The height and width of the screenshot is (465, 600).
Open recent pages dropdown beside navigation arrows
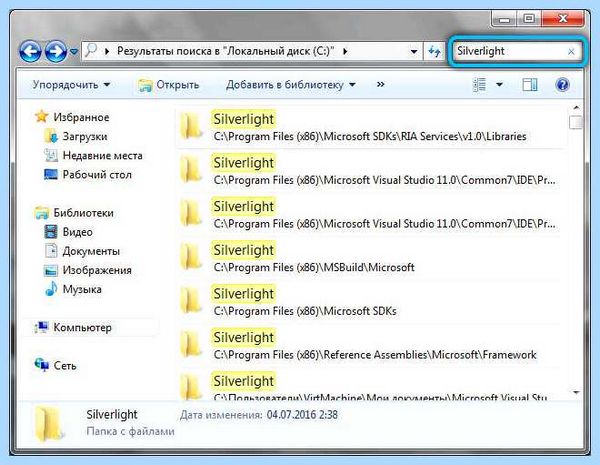pyautogui.click(x=74, y=51)
